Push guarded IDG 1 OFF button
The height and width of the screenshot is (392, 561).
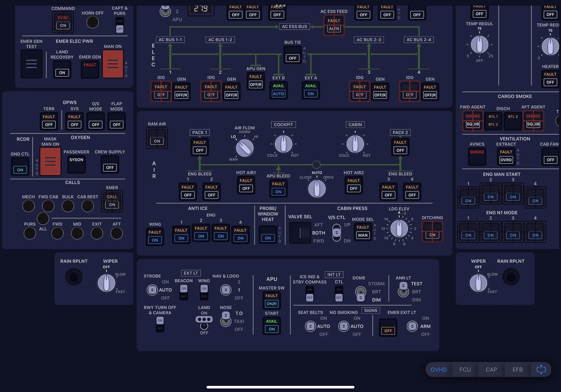(x=161, y=91)
